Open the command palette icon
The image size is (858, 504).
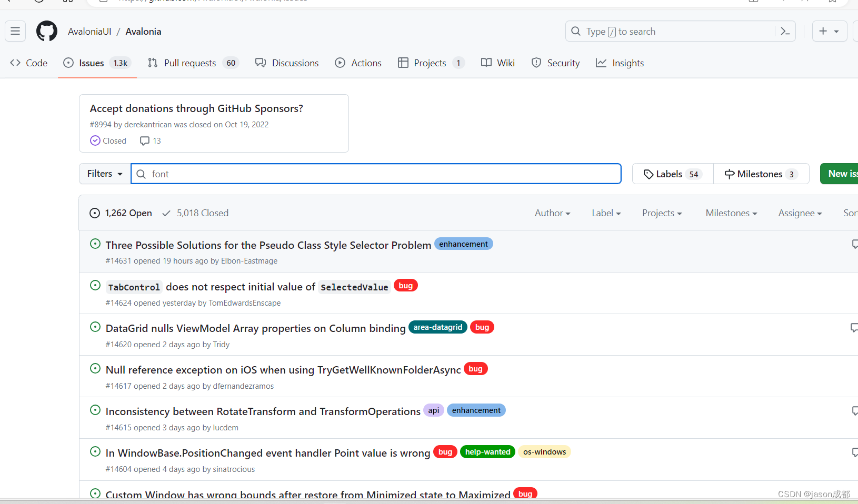coord(785,32)
